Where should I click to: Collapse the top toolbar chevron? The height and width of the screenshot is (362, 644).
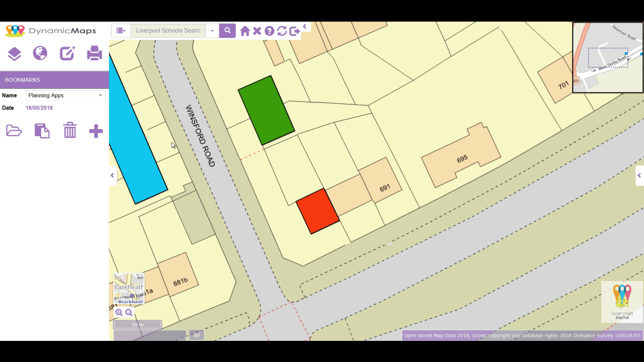click(x=305, y=27)
